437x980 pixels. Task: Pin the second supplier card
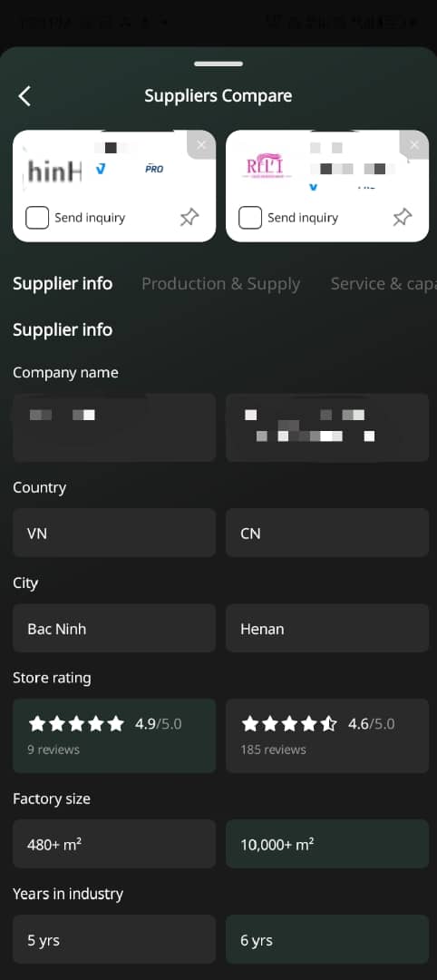tap(402, 218)
